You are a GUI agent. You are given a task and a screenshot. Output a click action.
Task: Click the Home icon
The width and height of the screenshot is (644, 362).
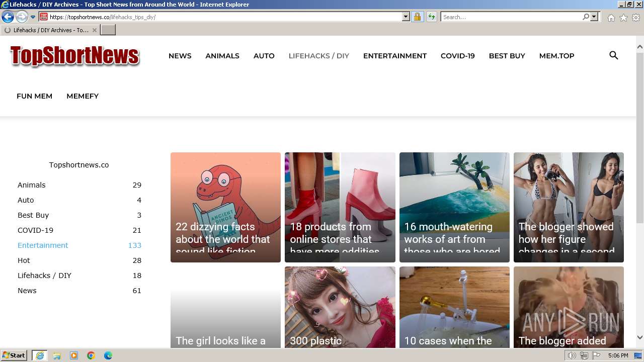(611, 18)
